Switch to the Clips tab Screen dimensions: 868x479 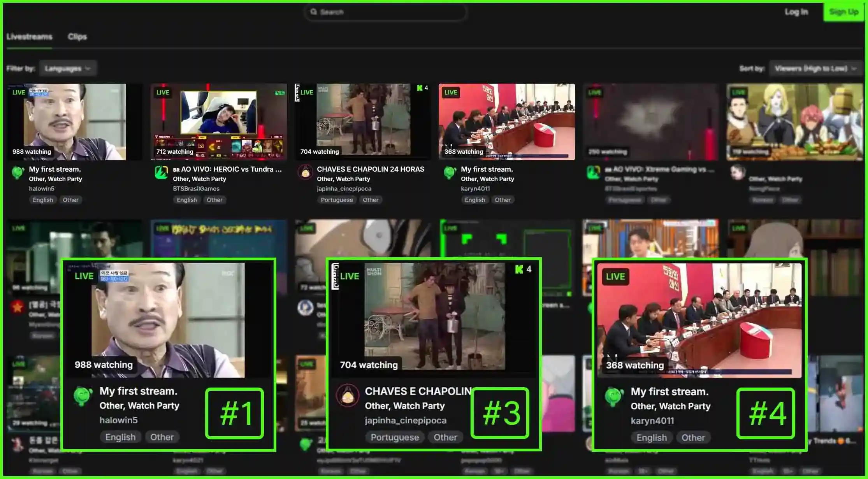(x=77, y=37)
